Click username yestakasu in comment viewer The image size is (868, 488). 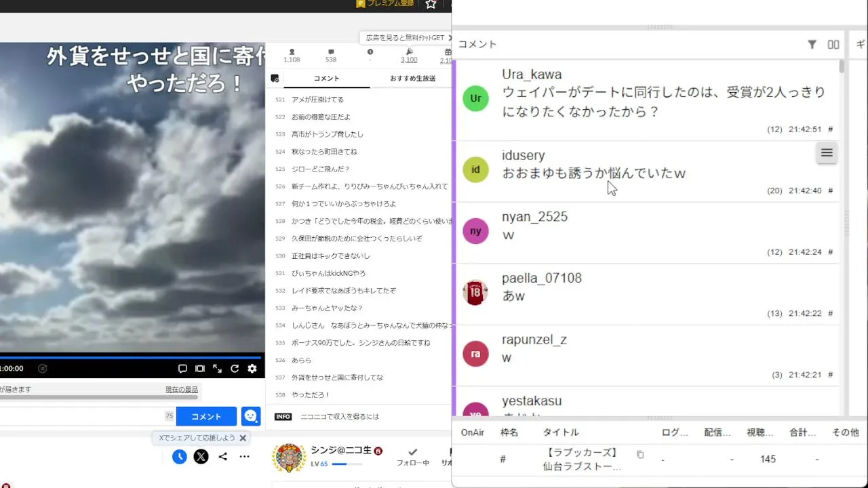(532, 401)
